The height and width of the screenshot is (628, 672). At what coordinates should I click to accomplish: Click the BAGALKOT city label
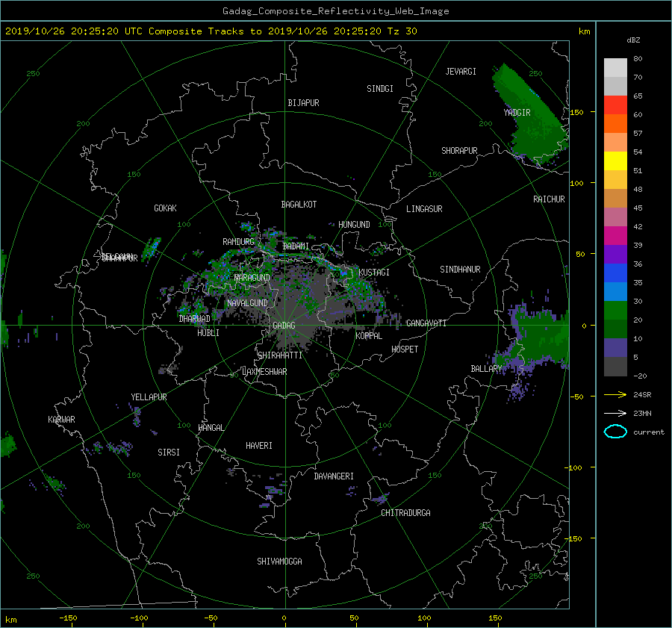(299, 205)
